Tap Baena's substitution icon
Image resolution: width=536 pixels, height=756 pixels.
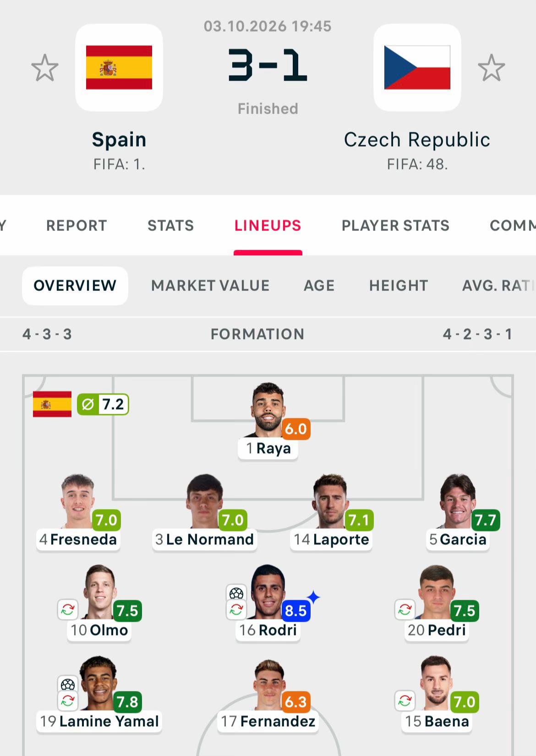tap(405, 701)
